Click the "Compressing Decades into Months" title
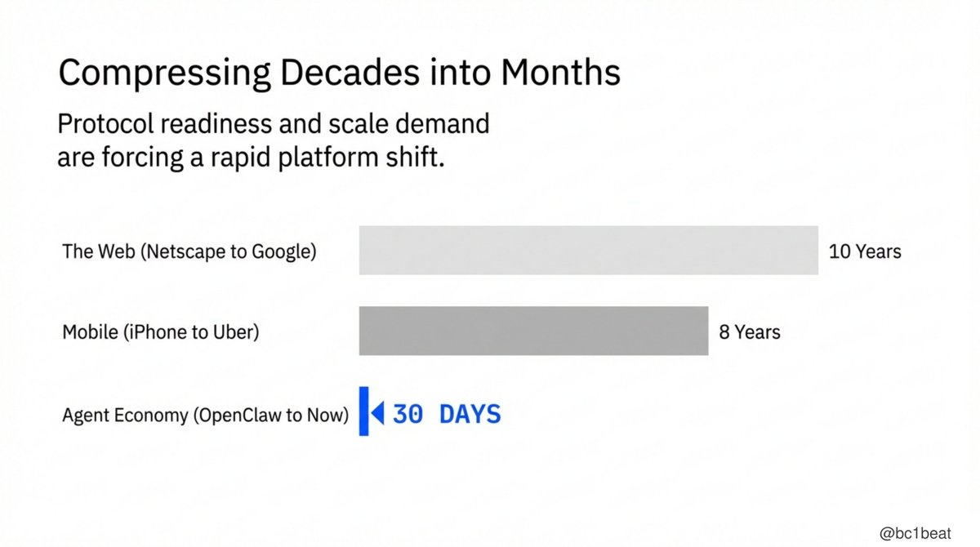 tap(339, 73)
